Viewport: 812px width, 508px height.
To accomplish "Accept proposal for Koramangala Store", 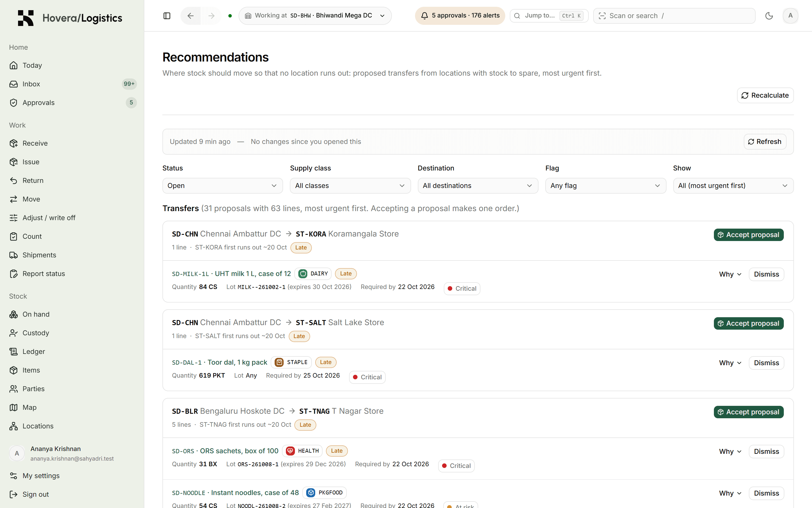I will point(749,235).
